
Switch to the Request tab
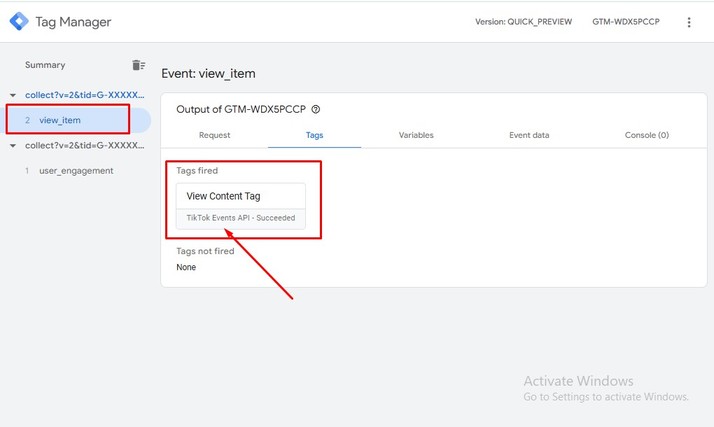tap(214, 135)
